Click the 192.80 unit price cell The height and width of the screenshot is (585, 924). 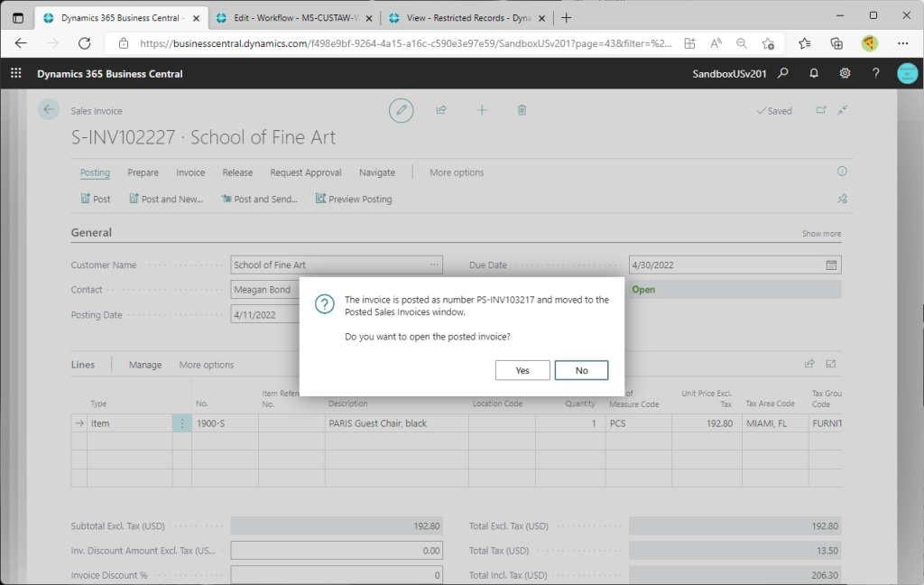point(707,423)
